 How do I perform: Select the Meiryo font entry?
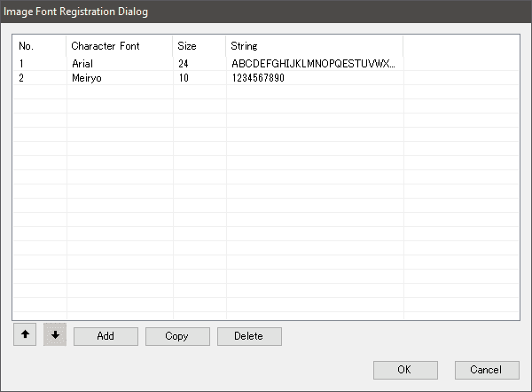[x=86, y=78]
